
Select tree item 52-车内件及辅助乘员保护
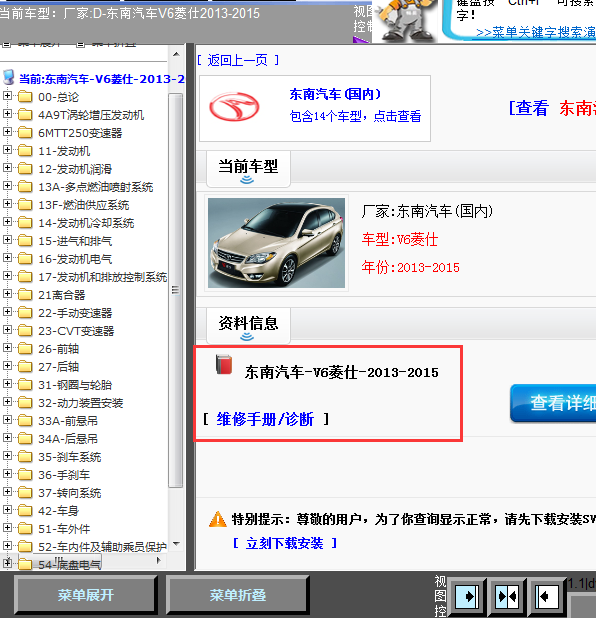102,547
